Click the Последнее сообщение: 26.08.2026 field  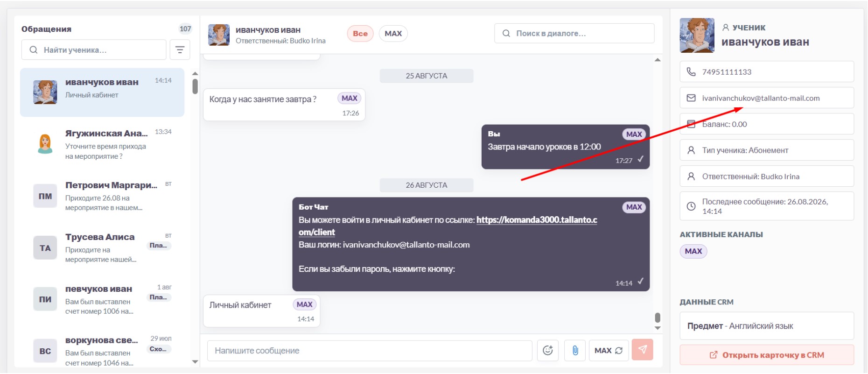coord(767,206)
